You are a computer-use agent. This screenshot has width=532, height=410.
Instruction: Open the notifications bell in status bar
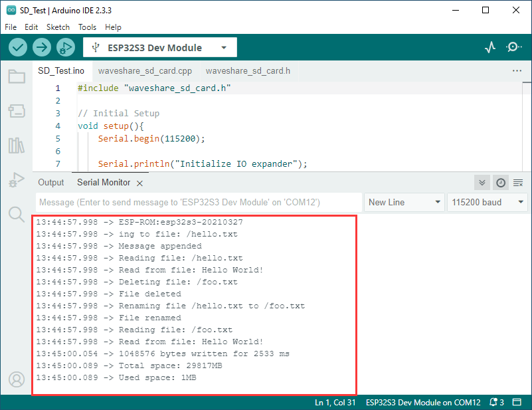pyautogui.click(x=495, y=403)
